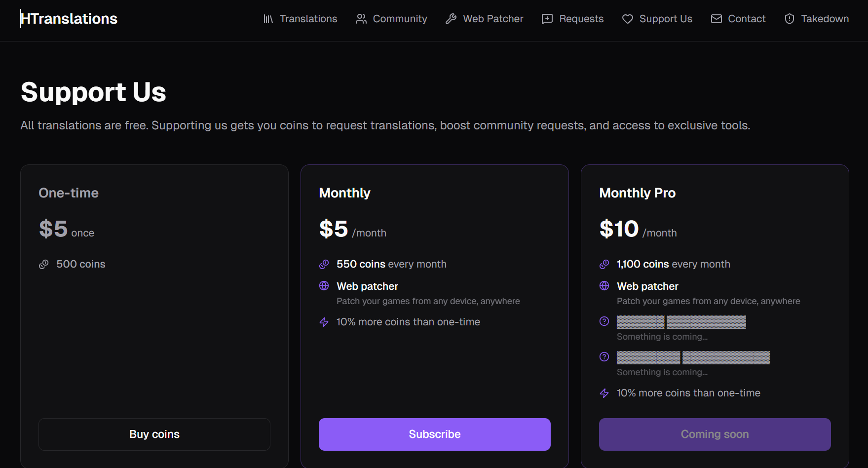Viewport: 868px width, 468px height.
Task: Click the globe icon in Monthly Pro plan
Action: tap(604, 286)
